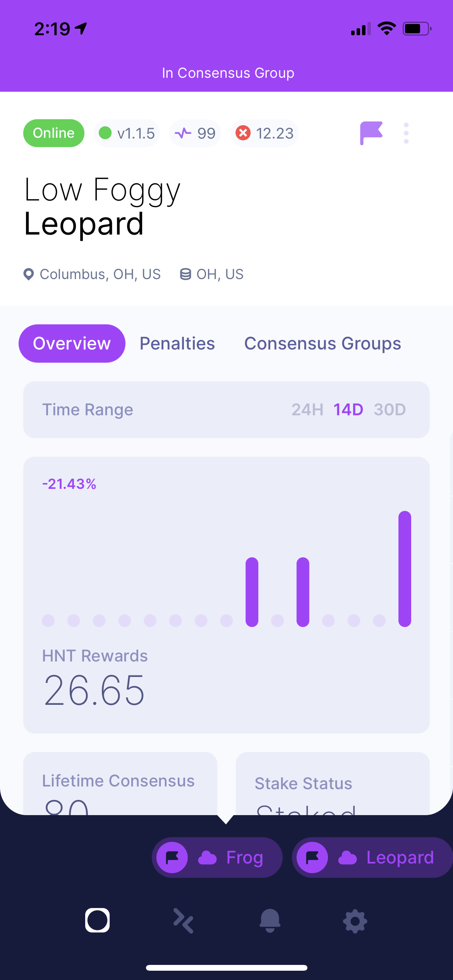Screen dimensions: 453x980
Task: Select the 30D time range
Action: coord(390,409)
